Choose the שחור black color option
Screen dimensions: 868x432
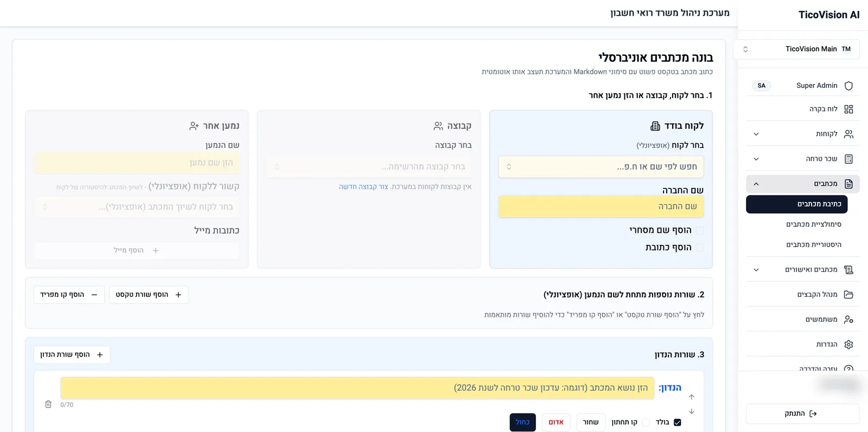click(591, 422)
